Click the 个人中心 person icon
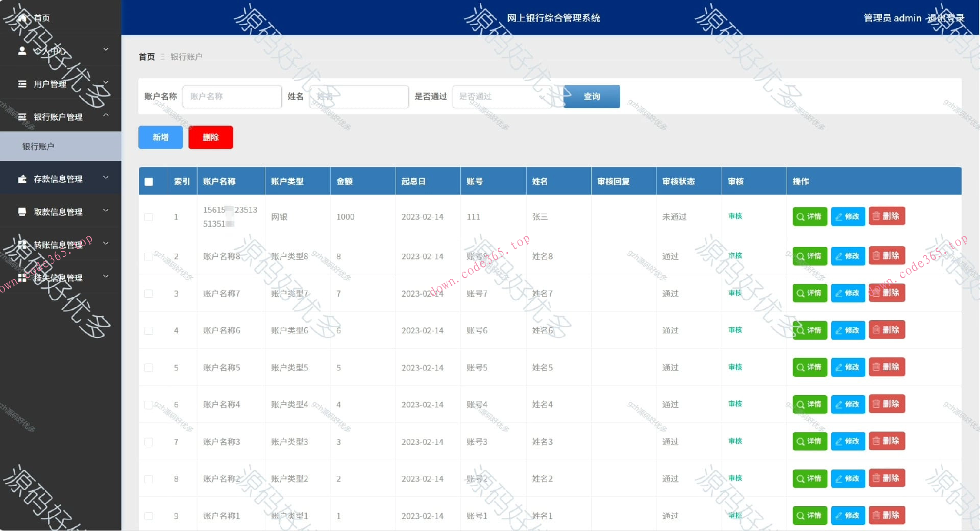Viewport: 980px width, 531px height. [x=22, y=51]
